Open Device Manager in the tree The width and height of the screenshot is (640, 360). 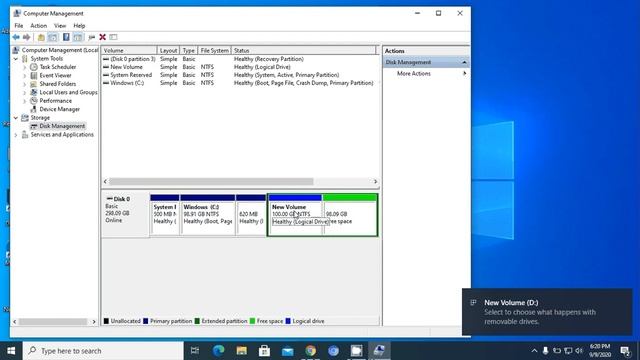tap(60, 109)
